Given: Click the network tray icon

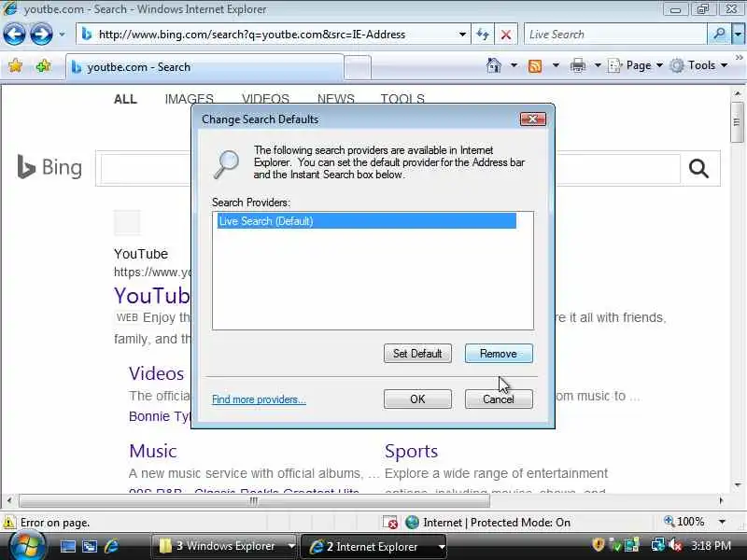Looking at the screenshot, I should [658, 545].
